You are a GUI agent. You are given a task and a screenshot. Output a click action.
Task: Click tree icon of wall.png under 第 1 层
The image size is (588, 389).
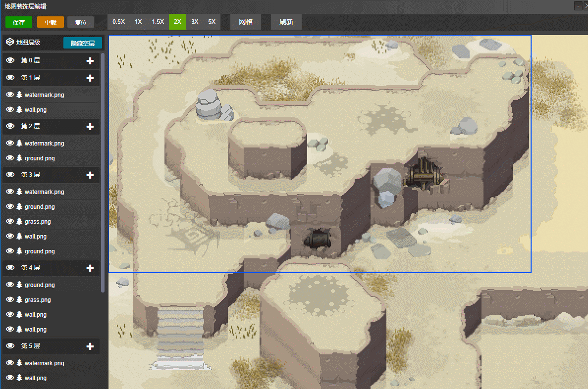[19, 109]
